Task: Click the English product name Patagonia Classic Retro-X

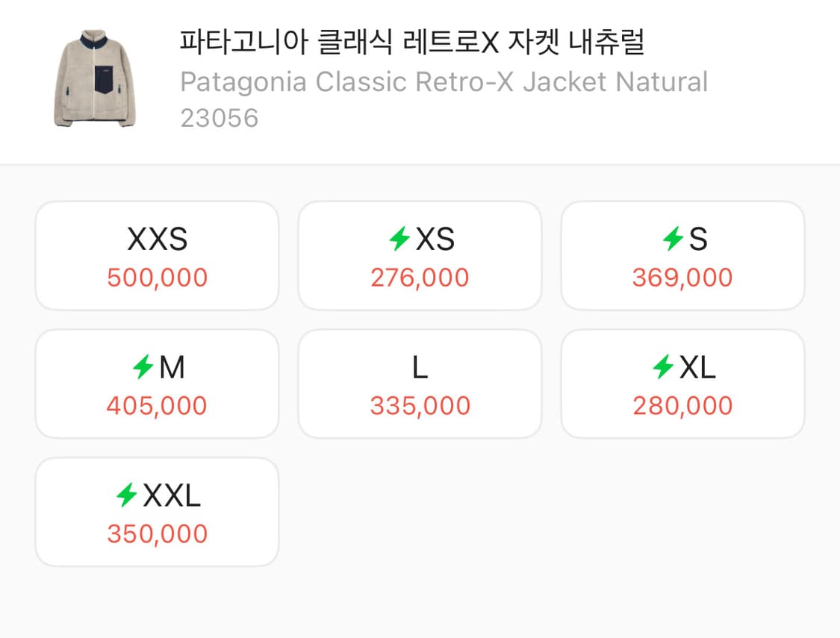Action: (443, 81)
